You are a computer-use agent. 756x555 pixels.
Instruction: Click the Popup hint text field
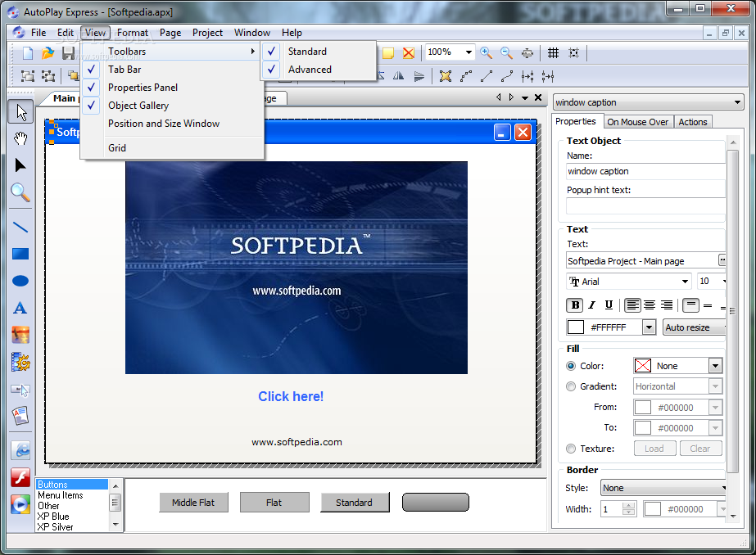click(x=645, y=206)
